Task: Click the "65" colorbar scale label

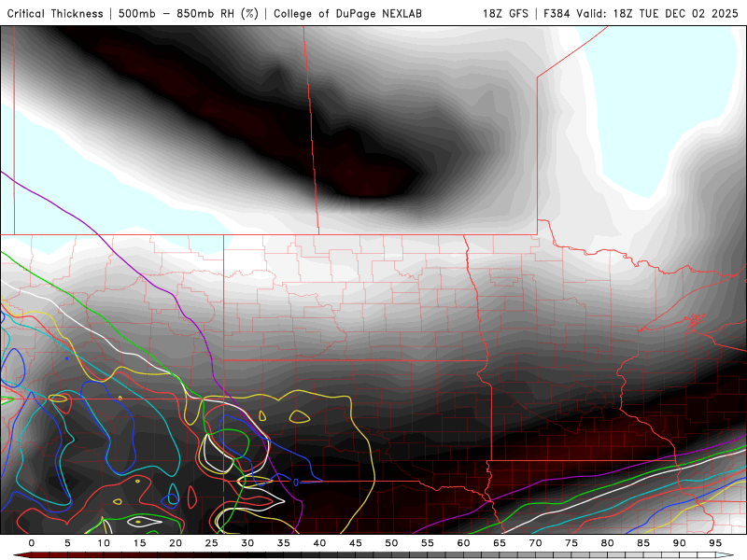Action: pyautogui.click(x=500, y=543)
